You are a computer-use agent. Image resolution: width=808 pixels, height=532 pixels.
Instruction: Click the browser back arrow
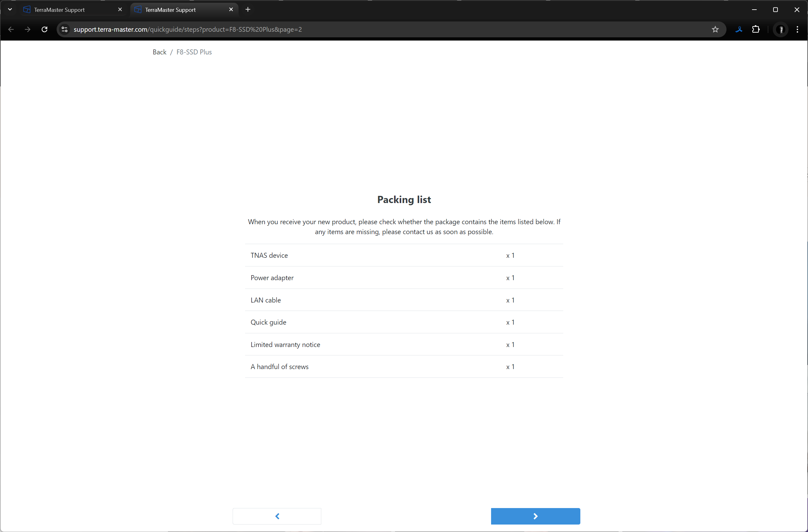[x=11, y=30]
